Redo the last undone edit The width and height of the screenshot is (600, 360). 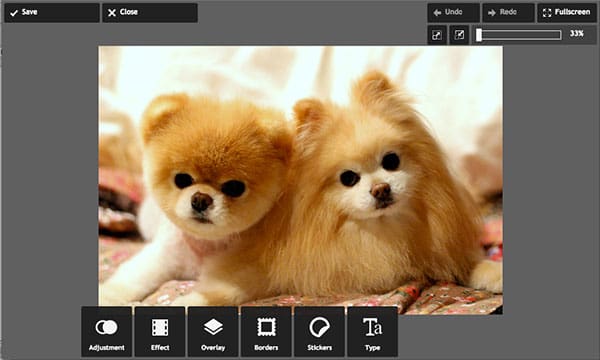click(508, 13)
